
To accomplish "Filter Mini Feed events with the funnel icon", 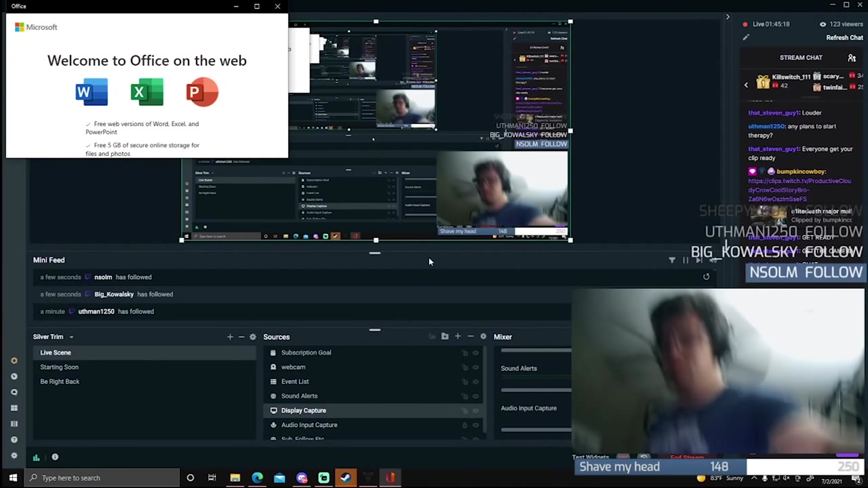I will pos(672,260).
